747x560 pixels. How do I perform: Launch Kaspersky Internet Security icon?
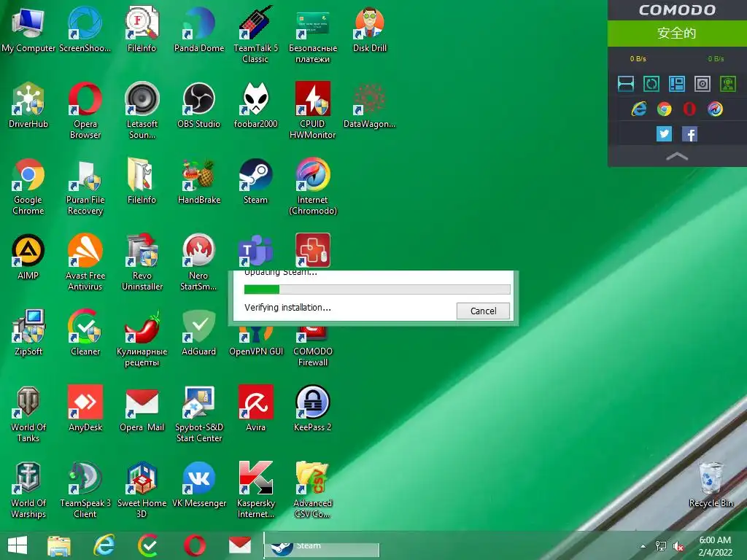[255, 489]
